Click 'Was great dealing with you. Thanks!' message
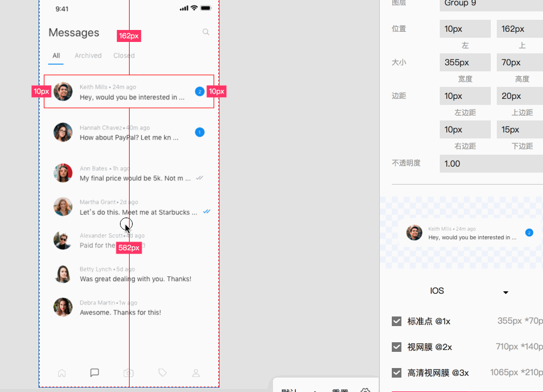The height and width of the screenshot is (392, 543). click(136, 279)
